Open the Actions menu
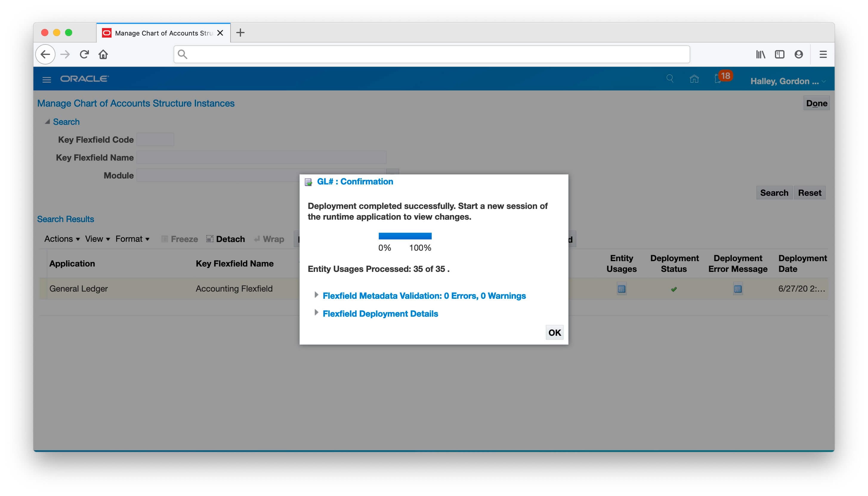868x496 pixels. click(x=62, y=239)
